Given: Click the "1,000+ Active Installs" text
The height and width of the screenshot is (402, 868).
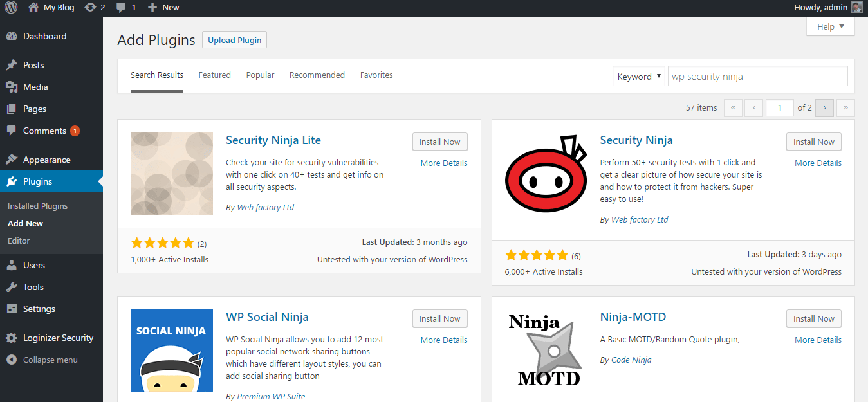Looking at the screenshot, I should coord(169,259).
